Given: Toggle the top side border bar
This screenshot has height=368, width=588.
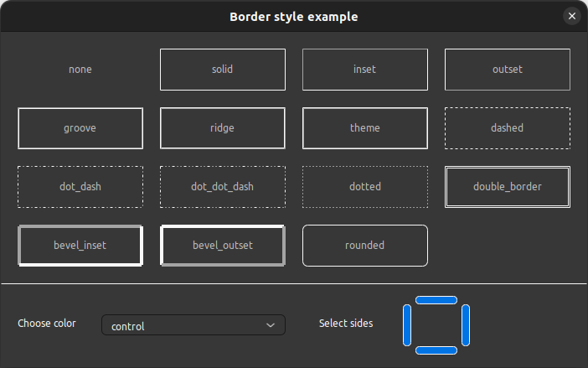Looking at the screenshot, I should [x=436, y=300].
